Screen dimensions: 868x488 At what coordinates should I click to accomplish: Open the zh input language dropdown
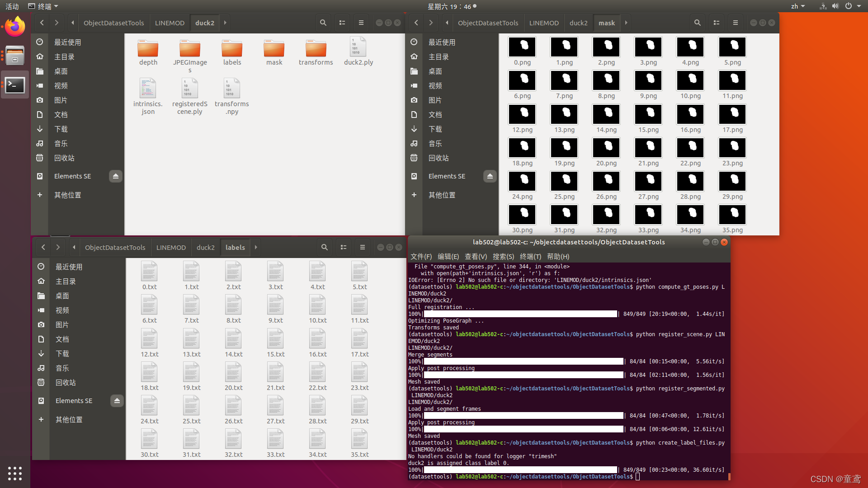click(x=797, y=6)
